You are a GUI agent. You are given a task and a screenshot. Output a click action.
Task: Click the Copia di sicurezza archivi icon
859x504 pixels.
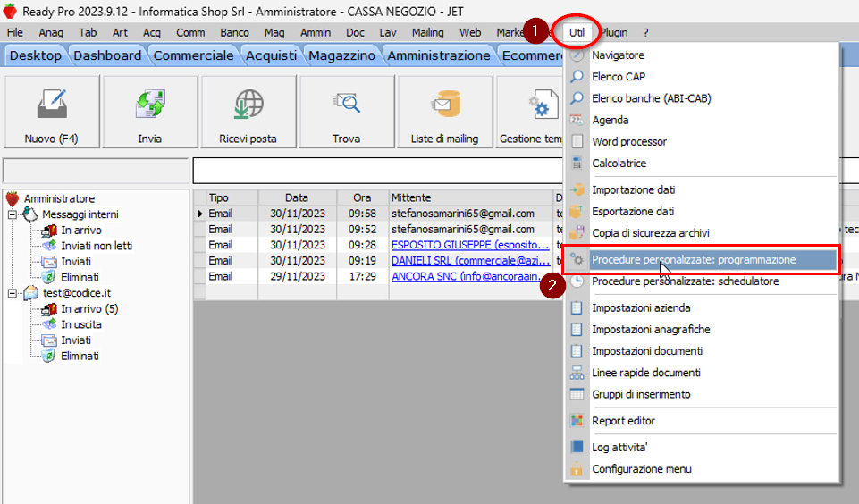coord(577,233)
